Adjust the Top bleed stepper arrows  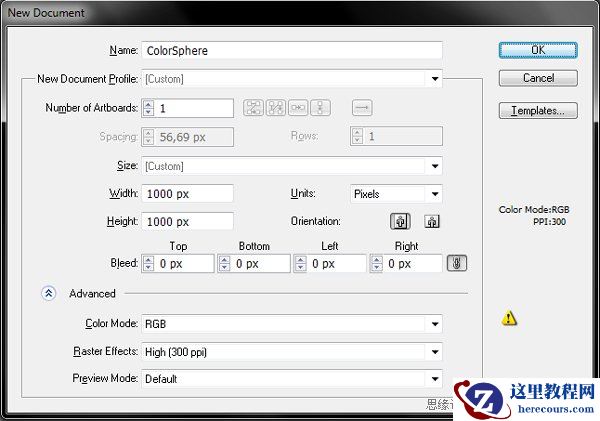[x=148, y=264]
